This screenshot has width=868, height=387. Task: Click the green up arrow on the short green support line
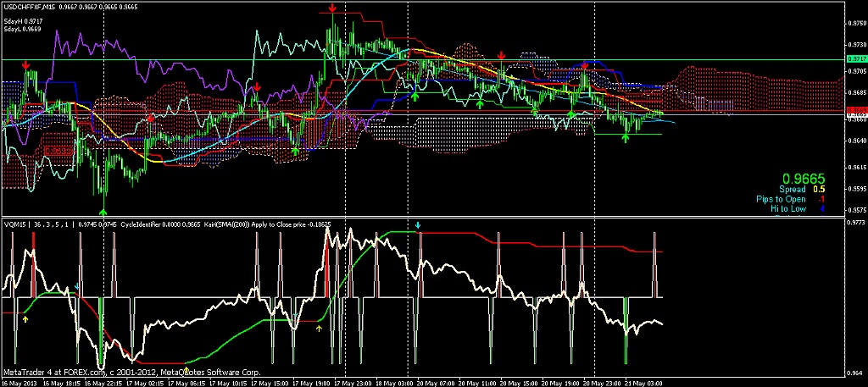pyautogui.click(x=626, y=138)
